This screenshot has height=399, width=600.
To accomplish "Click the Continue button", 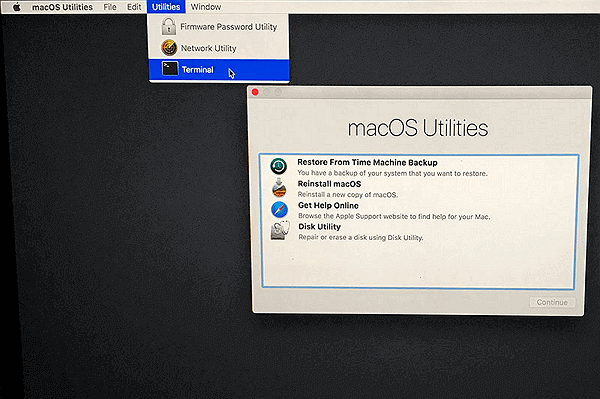I will click(552, 302).
